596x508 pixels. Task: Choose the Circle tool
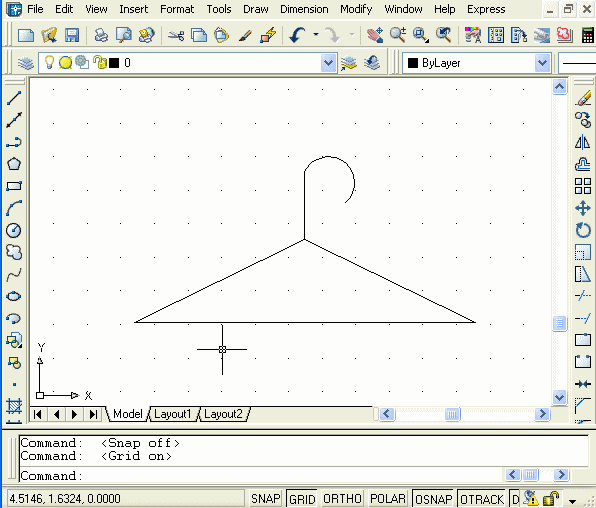(14, 230)
